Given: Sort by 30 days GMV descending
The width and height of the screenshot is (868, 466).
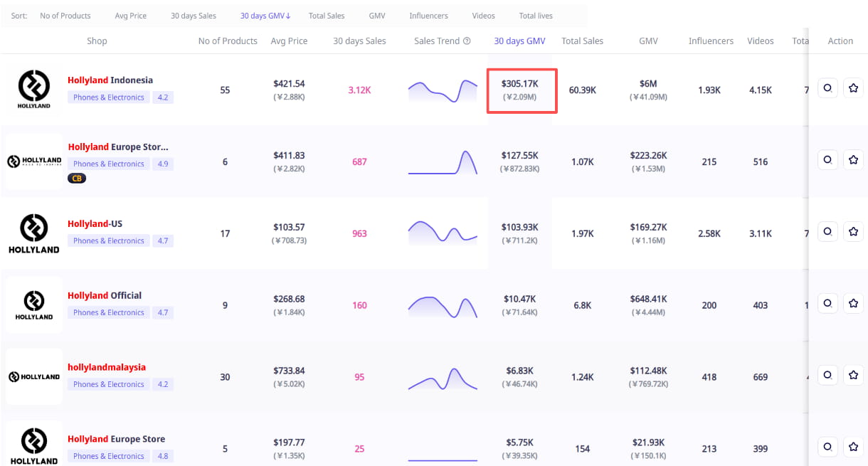Looking at the screenshot, I should click(x=265, y=16).
